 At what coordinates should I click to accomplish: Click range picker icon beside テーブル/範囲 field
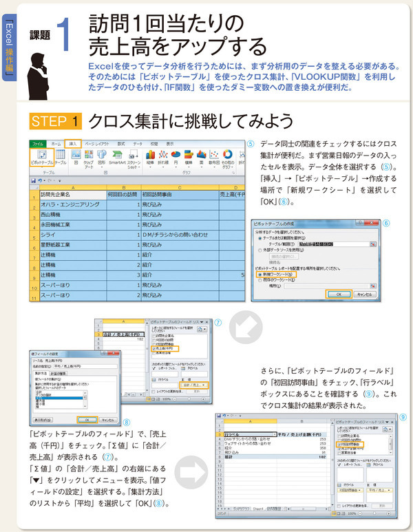click(373, 244)
